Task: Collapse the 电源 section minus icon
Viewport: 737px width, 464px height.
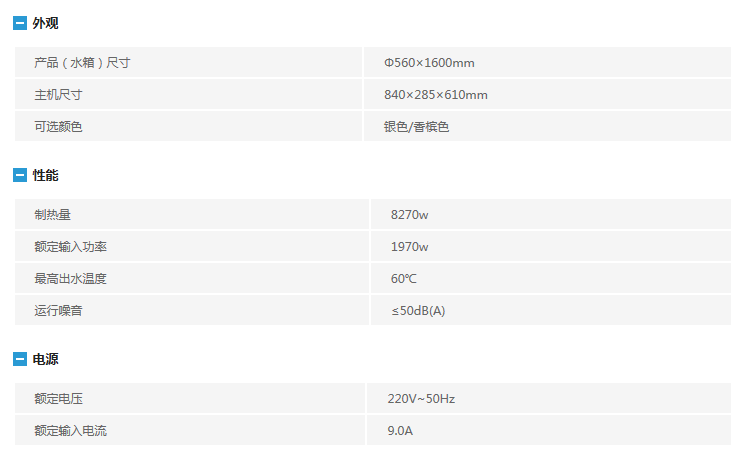Action: [x=20, y=359]
